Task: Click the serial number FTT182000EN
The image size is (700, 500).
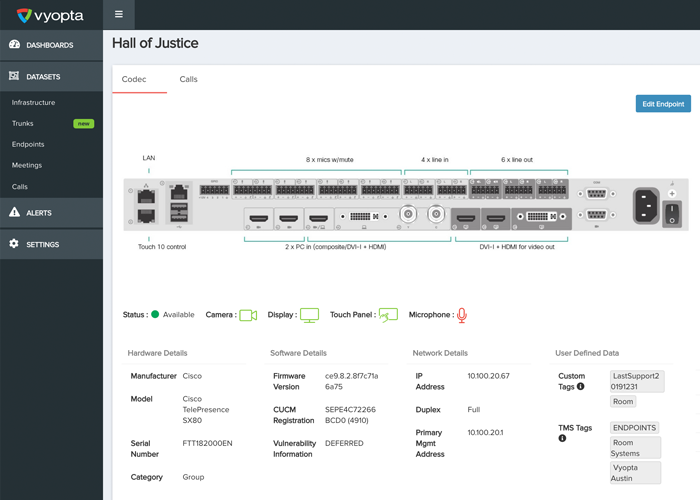Action: click(207, 443)
